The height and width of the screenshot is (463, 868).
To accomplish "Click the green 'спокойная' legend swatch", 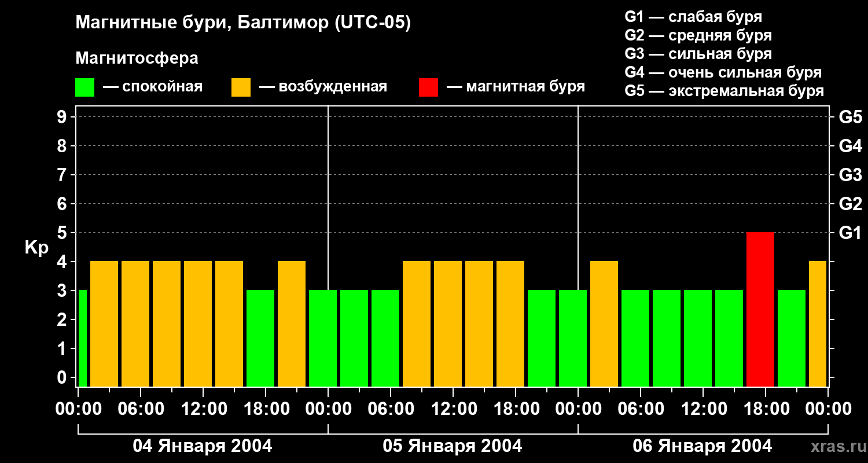I will coord(84,87).
